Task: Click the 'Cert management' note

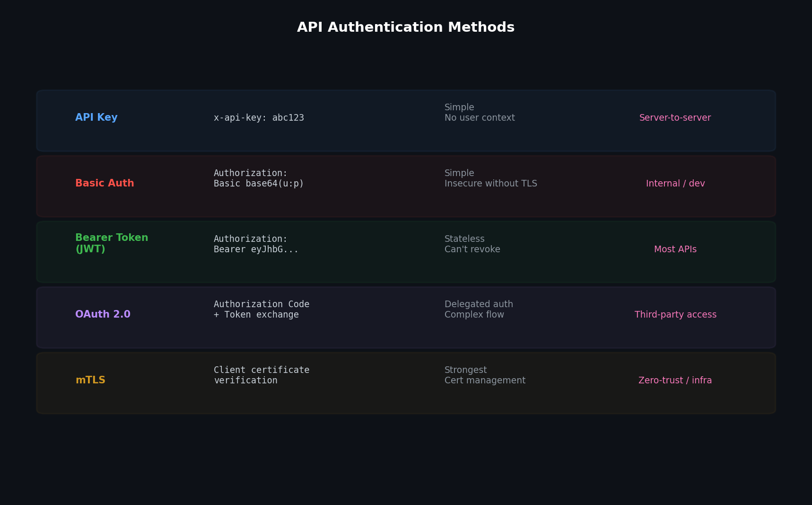Action: [x=485, y=381]
